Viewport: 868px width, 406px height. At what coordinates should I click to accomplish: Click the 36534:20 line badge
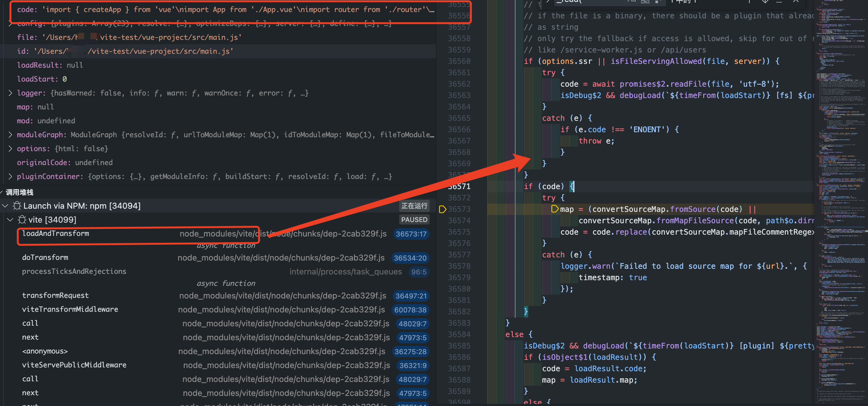point(410,258)
